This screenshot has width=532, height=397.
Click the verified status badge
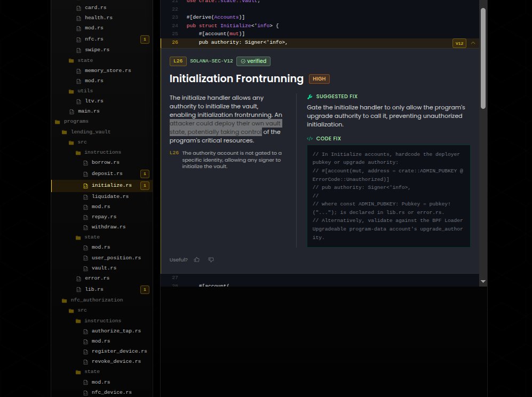tap(253, 61)
